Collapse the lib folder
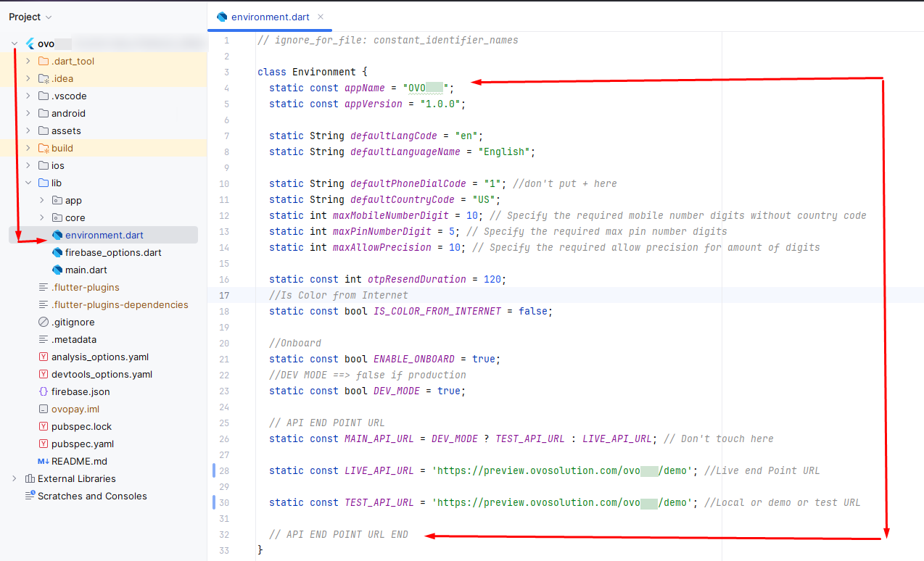This screenshot has width=924, height=561. [x=28, y=183]
